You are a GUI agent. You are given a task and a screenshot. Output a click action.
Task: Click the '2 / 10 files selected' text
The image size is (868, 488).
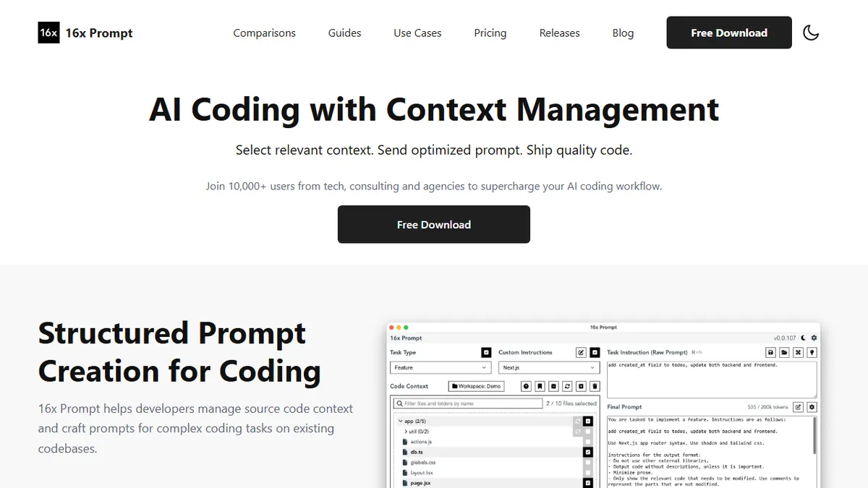(571, 403)
